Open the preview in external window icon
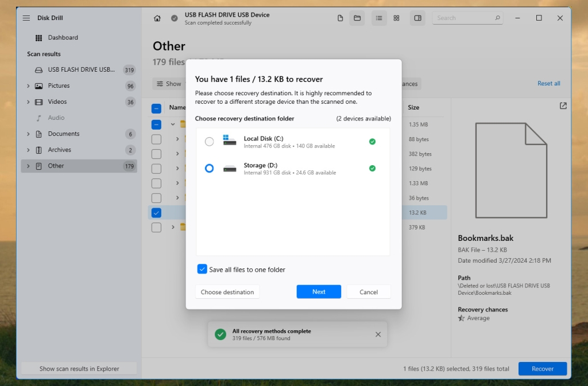Screen dimensions: 588x386 click(x=563, y=106)
